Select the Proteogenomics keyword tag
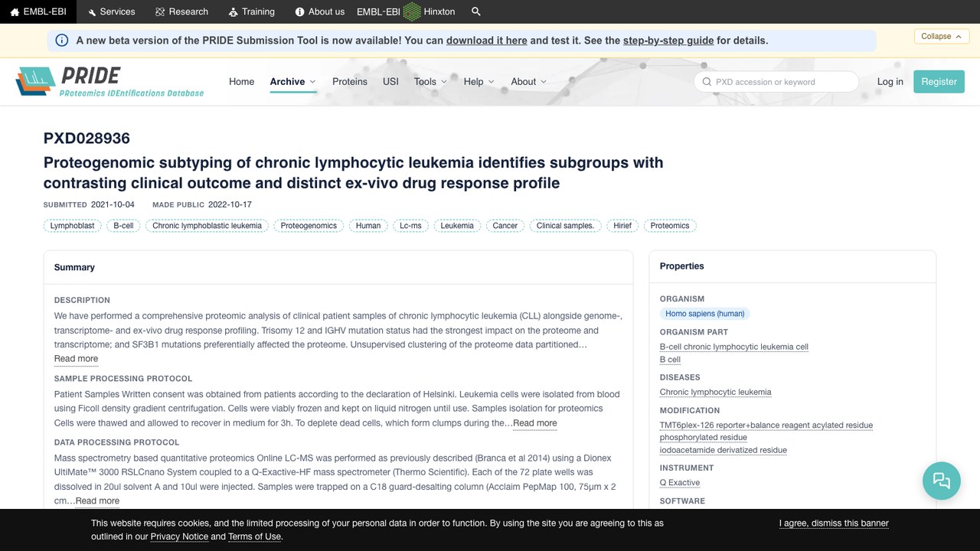980x551 pixels. click(x=309, y=226)
